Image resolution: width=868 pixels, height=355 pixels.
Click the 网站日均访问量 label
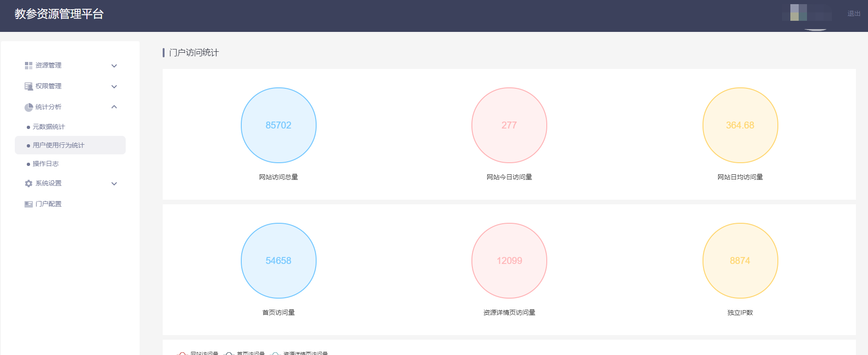740,177
